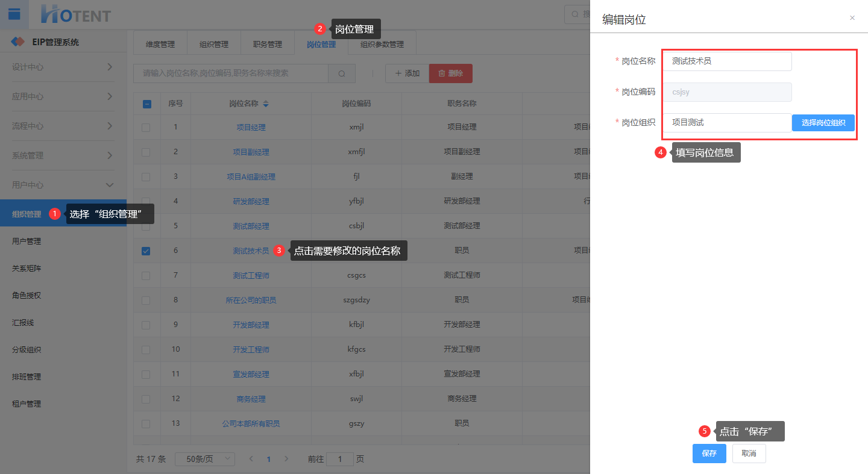Click the page jump input after 前往
Viewport: 868px width, 474px height.
pos(341,459)
